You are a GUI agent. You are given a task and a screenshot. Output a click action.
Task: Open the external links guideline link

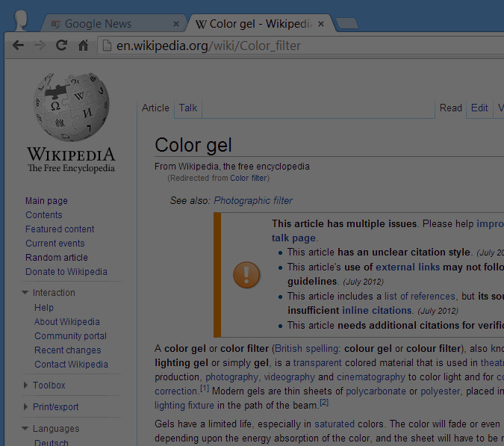point(408,267)
